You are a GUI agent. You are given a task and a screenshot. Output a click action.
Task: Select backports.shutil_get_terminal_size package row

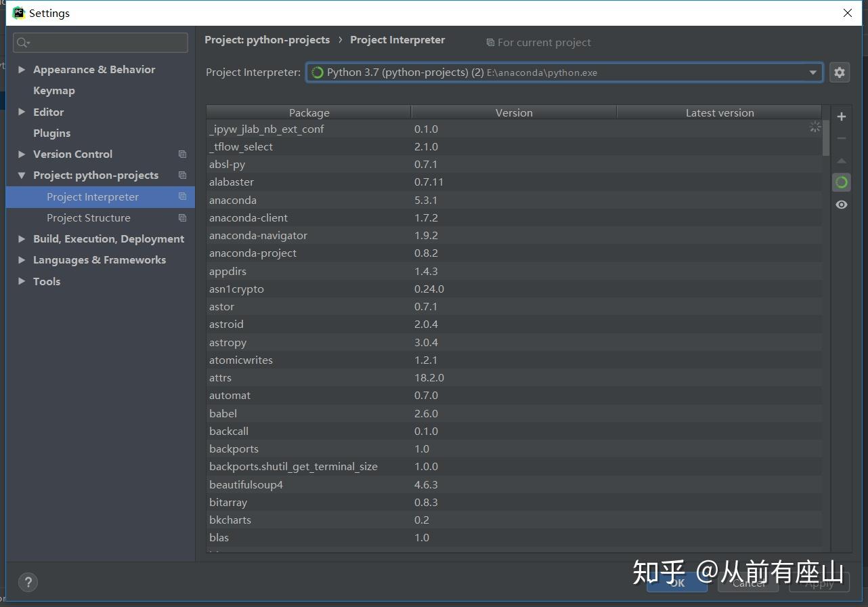coord(514,467)
